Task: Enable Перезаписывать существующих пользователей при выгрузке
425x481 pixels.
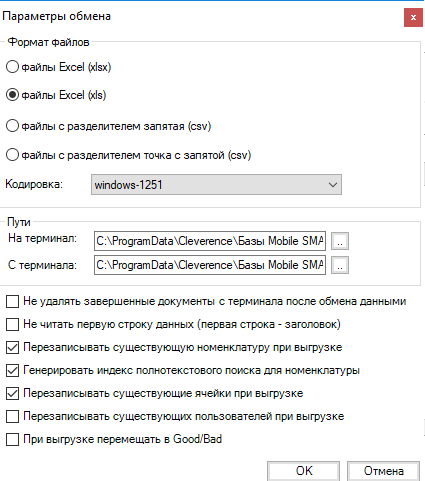Action: 12,416
